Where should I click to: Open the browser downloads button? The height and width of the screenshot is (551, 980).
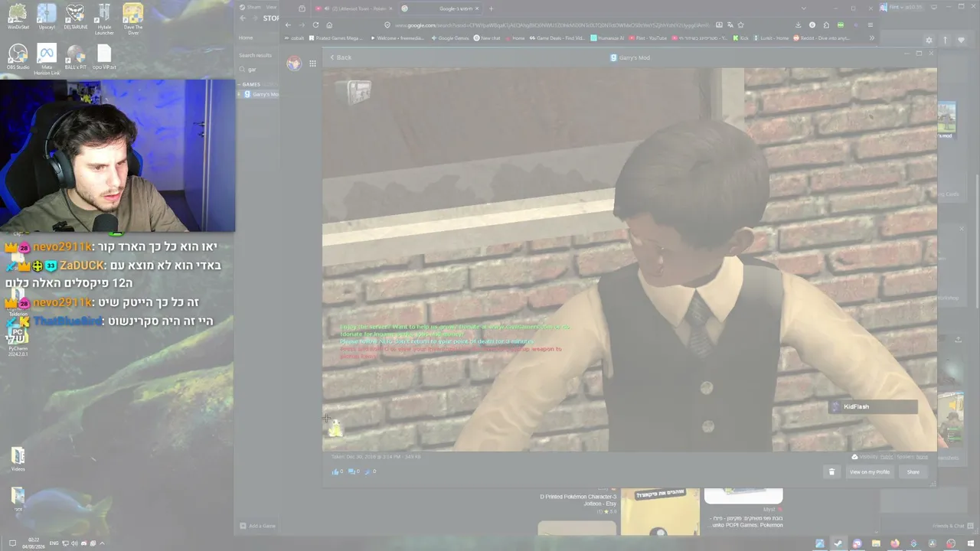(799, 24)
